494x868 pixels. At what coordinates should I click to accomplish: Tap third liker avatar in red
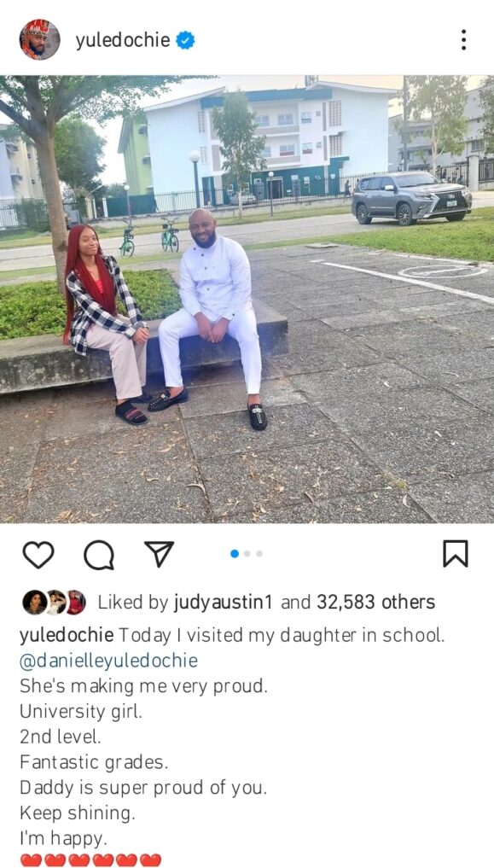point(75,603)
